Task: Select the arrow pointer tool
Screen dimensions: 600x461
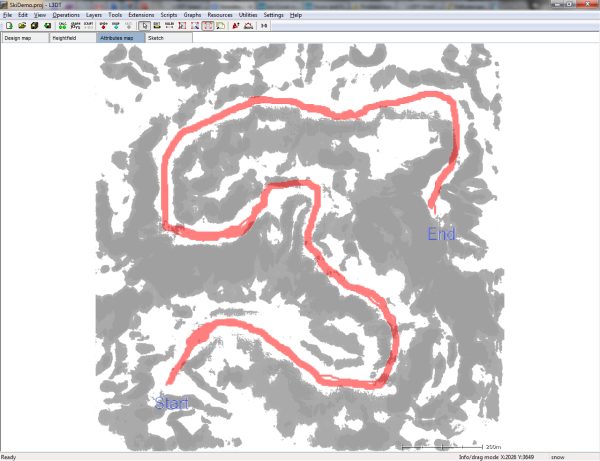Action: coord(144,26)
